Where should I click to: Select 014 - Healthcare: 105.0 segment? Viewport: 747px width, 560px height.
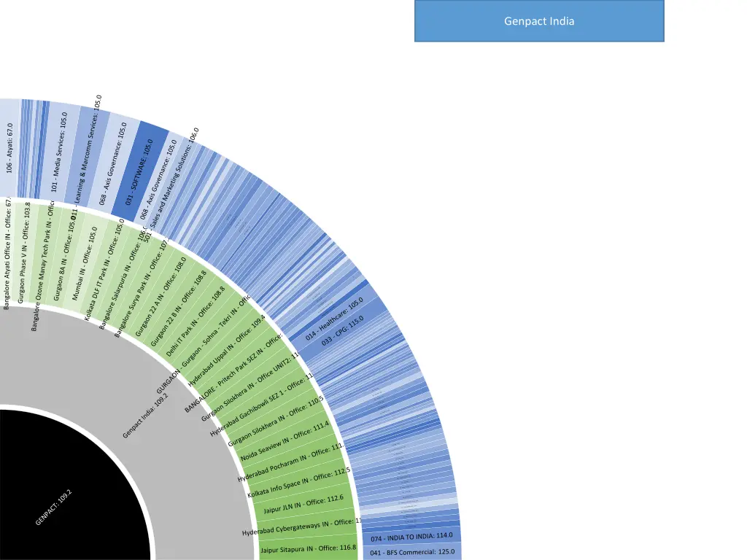point(334,319)
